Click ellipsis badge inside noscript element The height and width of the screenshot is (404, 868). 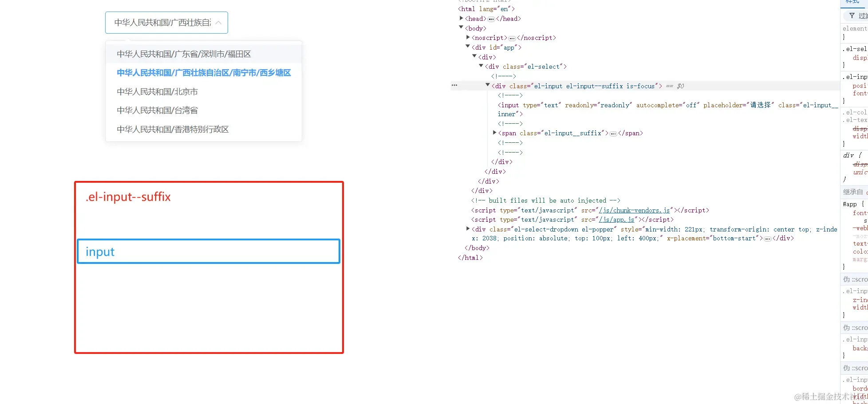tap(512, 38)
